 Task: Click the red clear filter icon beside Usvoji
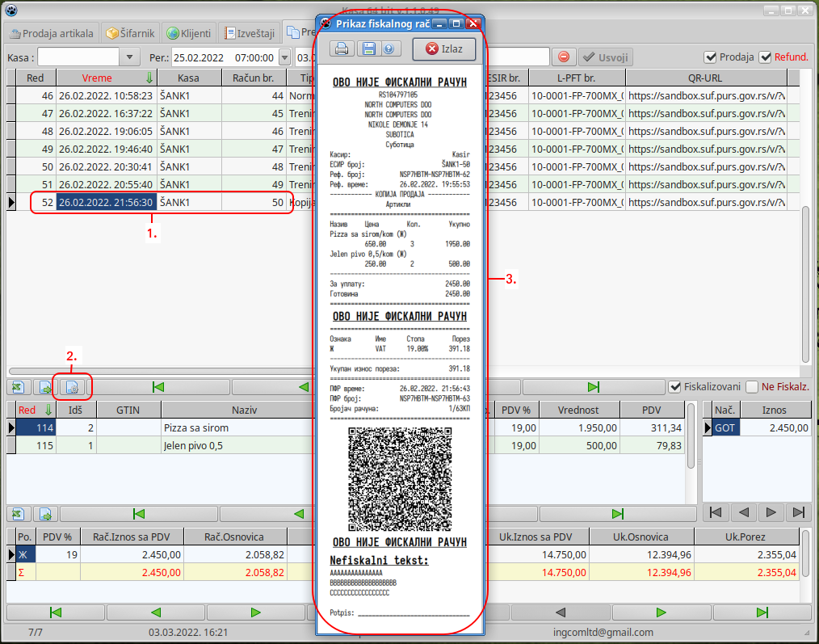[x=564, y=57]
